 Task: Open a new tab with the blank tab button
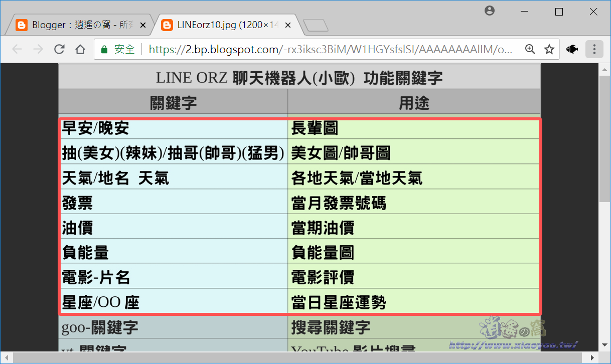click(x=316, y=25)
